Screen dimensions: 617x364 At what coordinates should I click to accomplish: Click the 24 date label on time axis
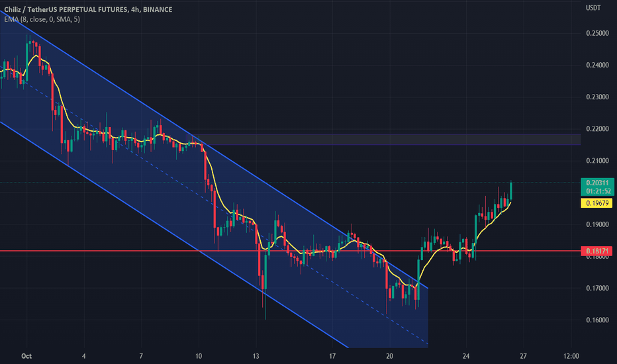[466, 356]
